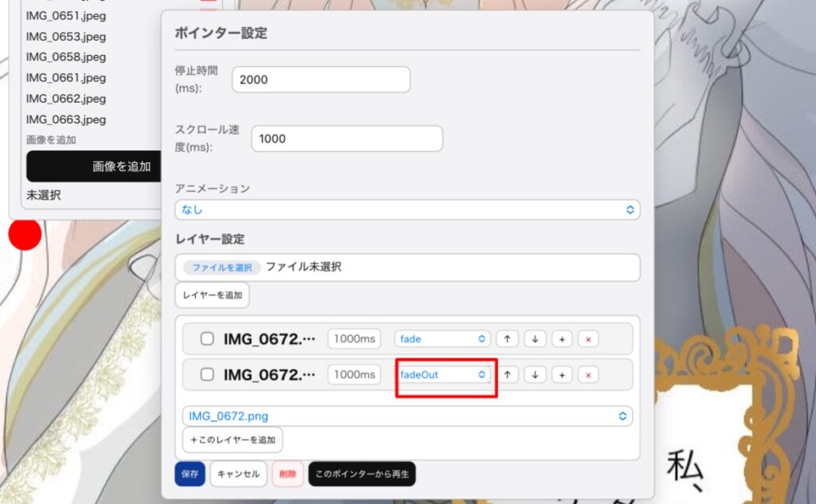The height and width of the screenshot is (504, 816).
Task: Click the 未選択 label in the sidebar
Action: coord(44,195)
